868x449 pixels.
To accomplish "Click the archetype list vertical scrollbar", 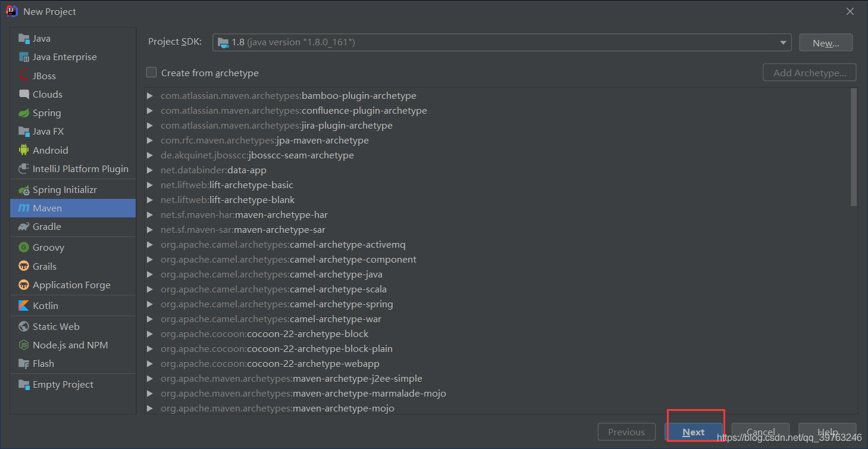I will tap(854, 147).
